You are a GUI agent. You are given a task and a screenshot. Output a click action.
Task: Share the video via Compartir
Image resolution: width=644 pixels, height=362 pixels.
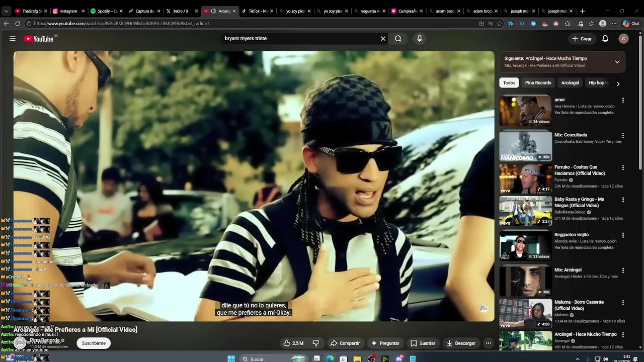[x=345, y=343]
